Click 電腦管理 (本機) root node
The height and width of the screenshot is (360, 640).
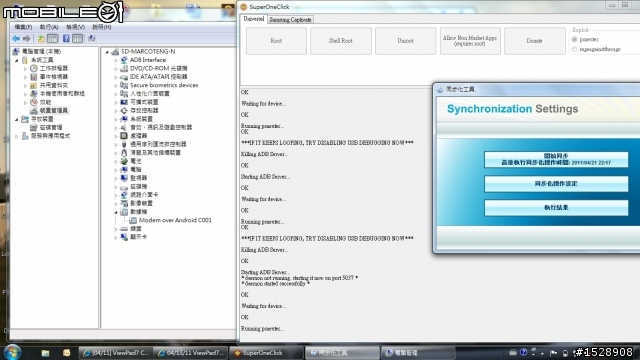(x=41, y=51)
